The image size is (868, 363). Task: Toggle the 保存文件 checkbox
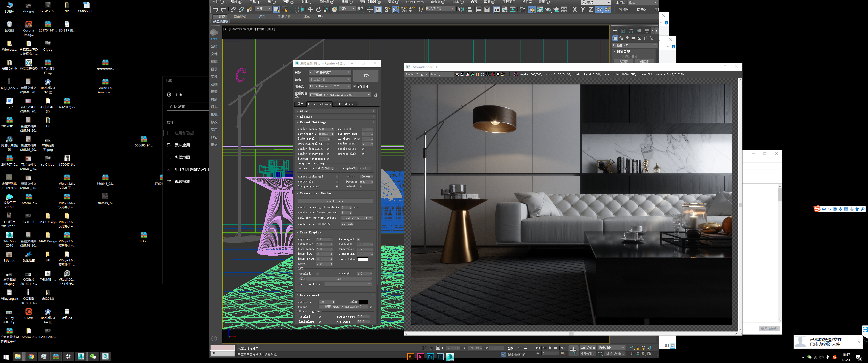point(355,86)
